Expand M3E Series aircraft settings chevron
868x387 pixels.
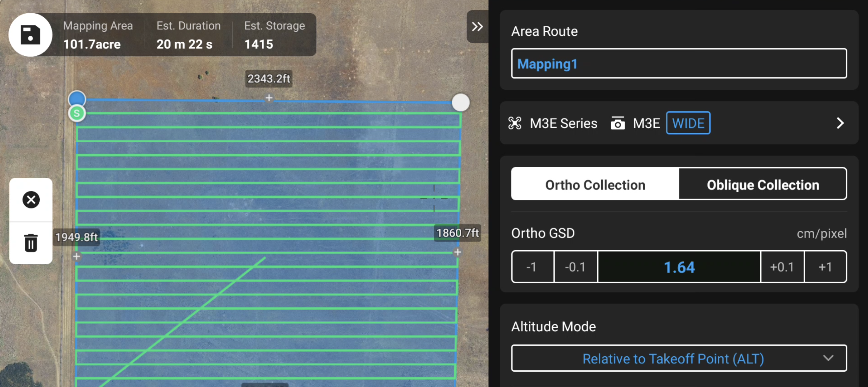(840, 123)
